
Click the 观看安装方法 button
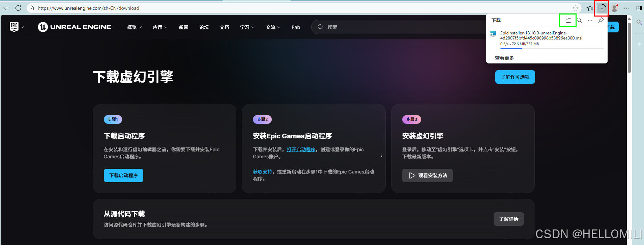click(x=428, y=175)
